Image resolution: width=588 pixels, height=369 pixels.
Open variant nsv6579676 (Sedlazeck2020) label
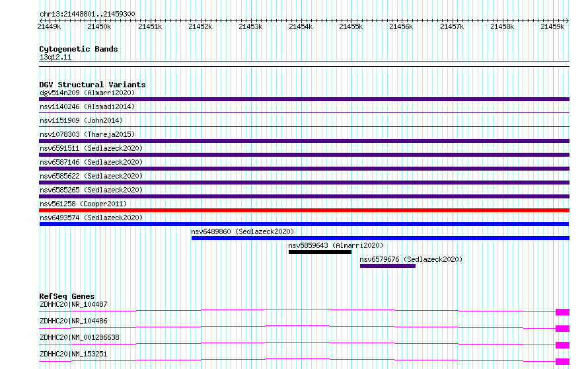(411, 259)
